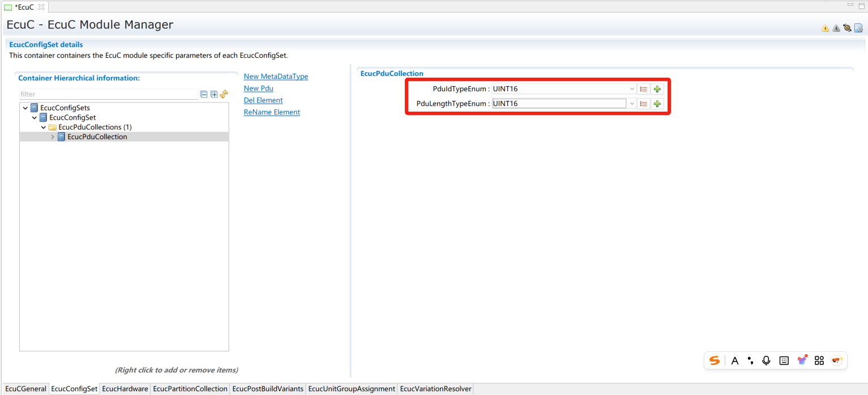Viewport: 868px width, 395px height.
Task: Collapse the EcucConfigSets root node
Action: coord(25,108)
